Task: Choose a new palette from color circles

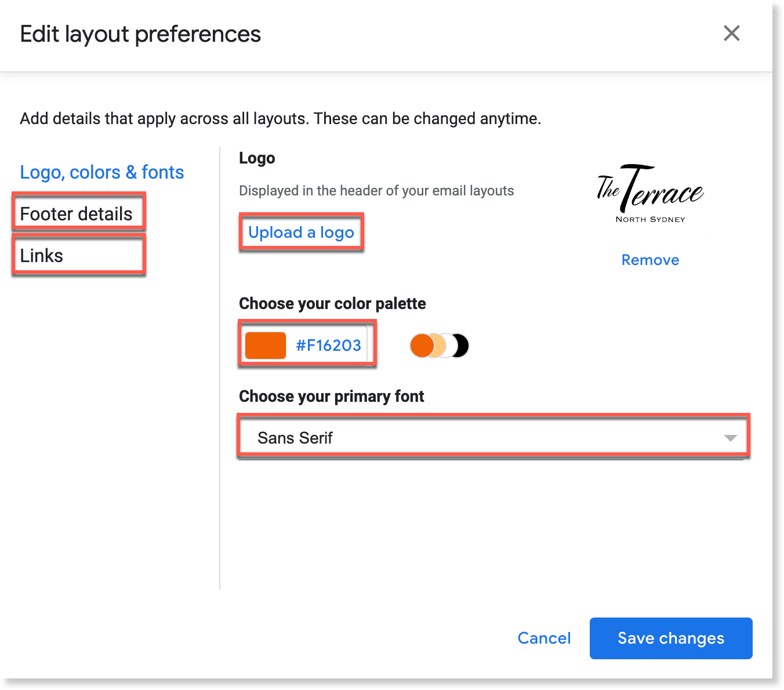Action: pyautogui.click(x=439, y=345)
